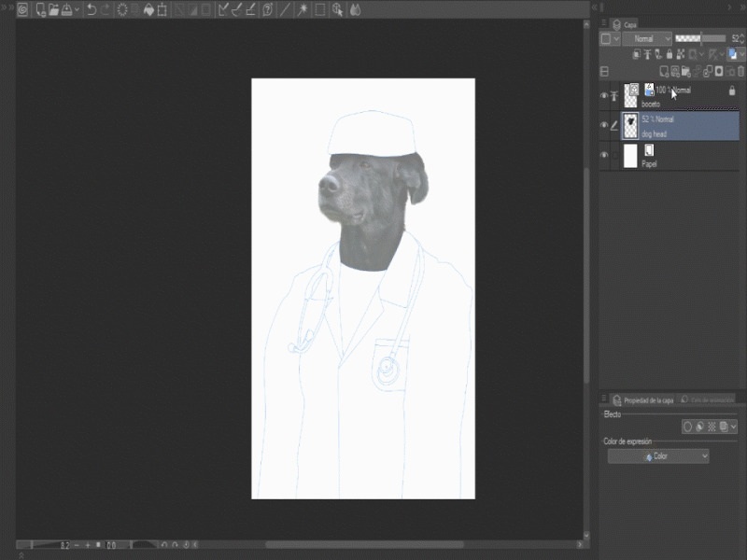Select the blend droplets tool

click(356, 10)
